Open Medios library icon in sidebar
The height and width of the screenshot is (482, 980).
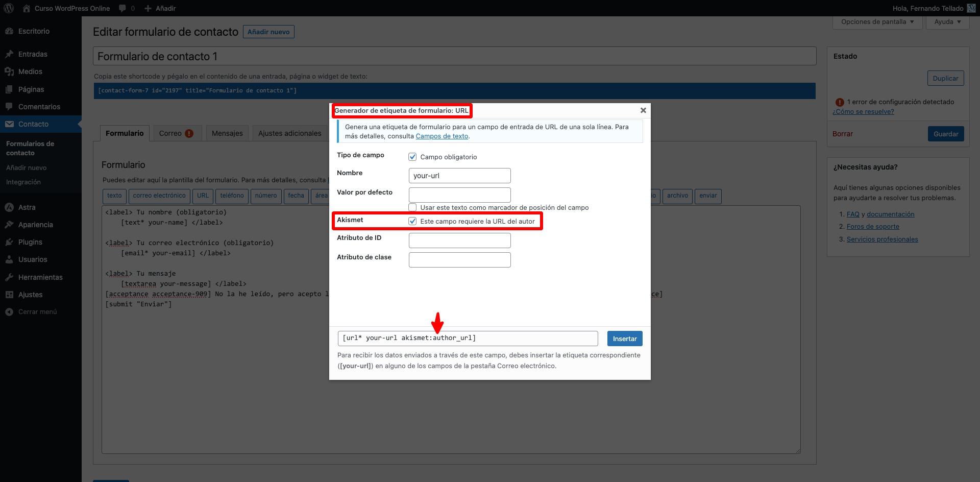(x=9, y=71)
